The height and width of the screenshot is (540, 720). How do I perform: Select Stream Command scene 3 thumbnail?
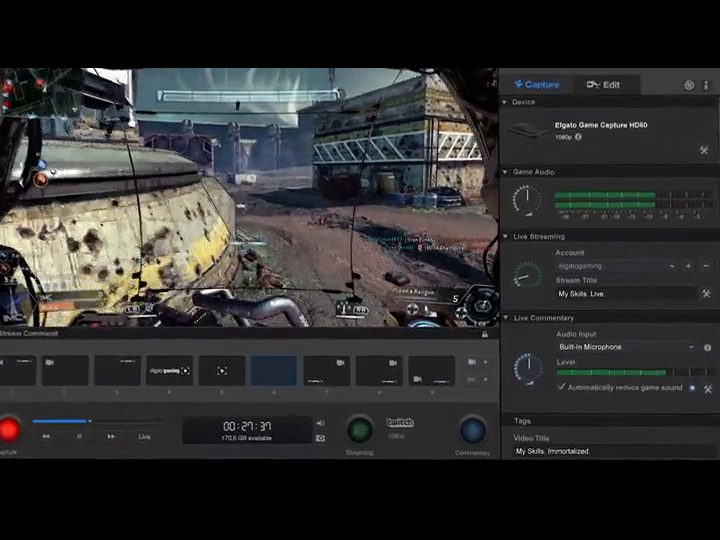[x=118, y=370]
